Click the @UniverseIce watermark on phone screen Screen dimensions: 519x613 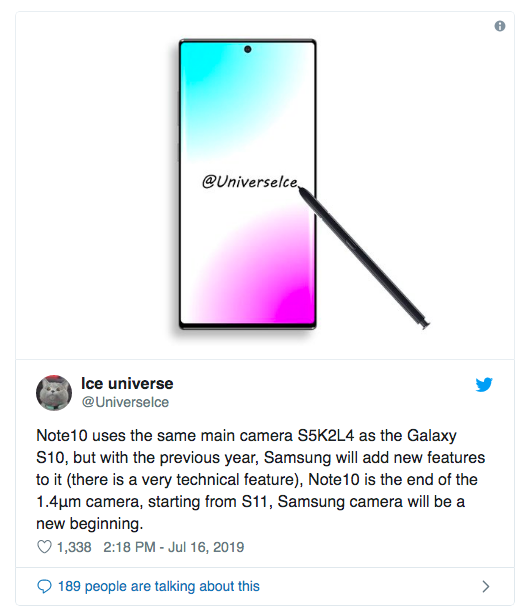click(x=249, y=182)
